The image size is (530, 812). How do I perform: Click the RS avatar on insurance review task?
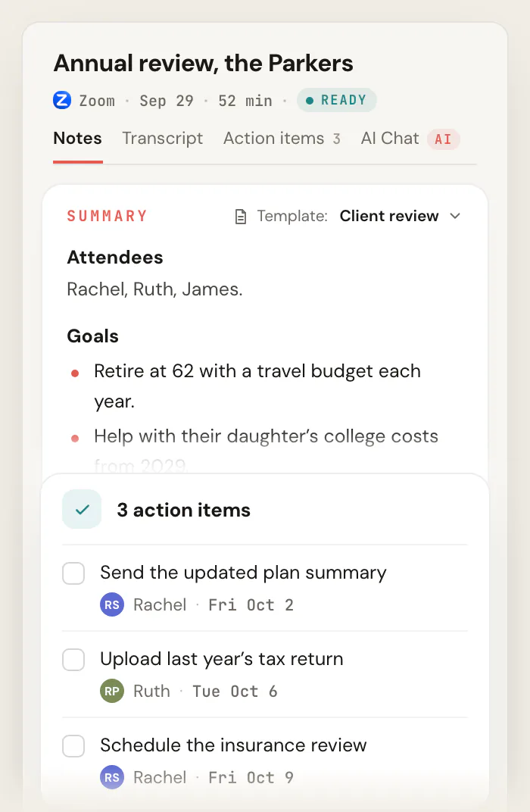pos(112,777)
